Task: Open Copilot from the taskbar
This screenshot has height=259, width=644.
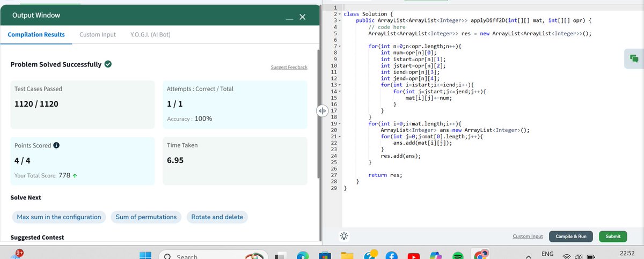Action: pos(436,256)
